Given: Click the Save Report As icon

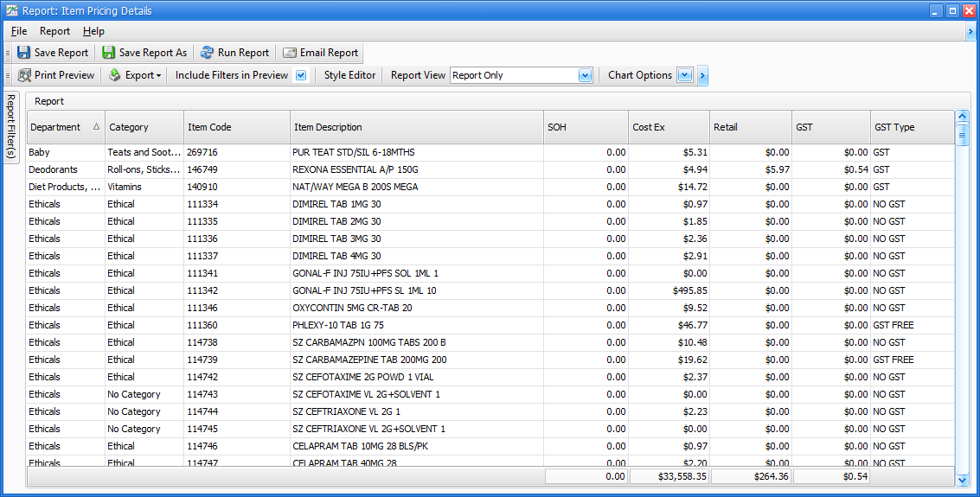Looking at the screenshot, I should tap(109, 53).
